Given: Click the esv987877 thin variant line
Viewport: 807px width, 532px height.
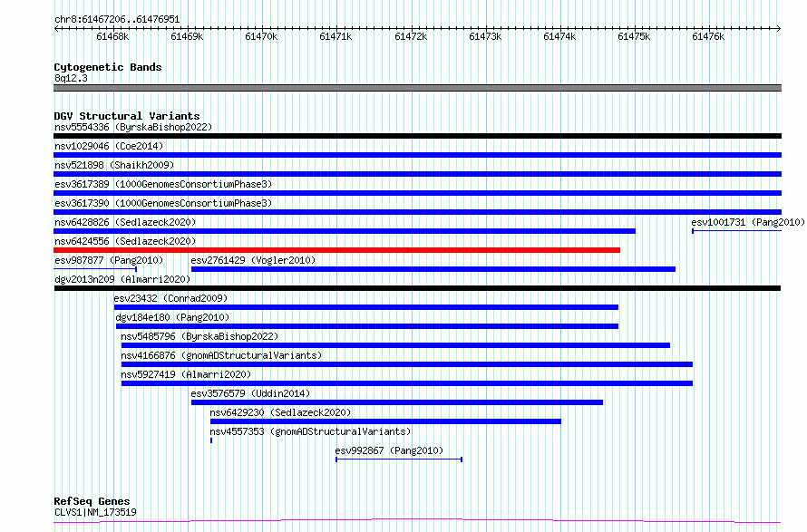Looking at the screenshot, I should point(95,269).
